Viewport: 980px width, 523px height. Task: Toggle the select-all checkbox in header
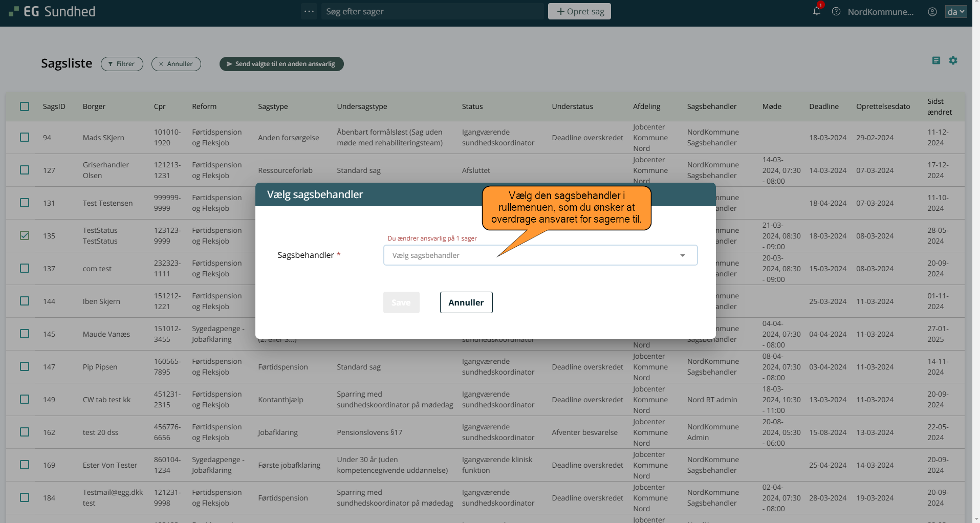(25, 106)
